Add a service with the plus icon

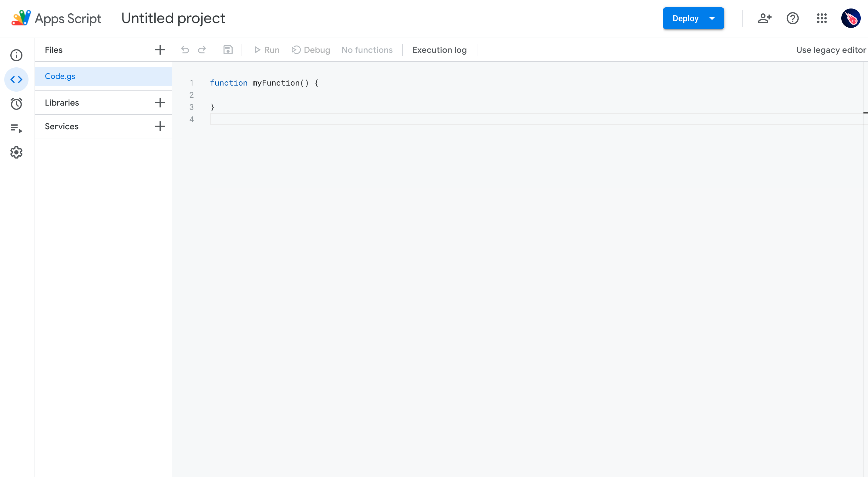(160, 127)
